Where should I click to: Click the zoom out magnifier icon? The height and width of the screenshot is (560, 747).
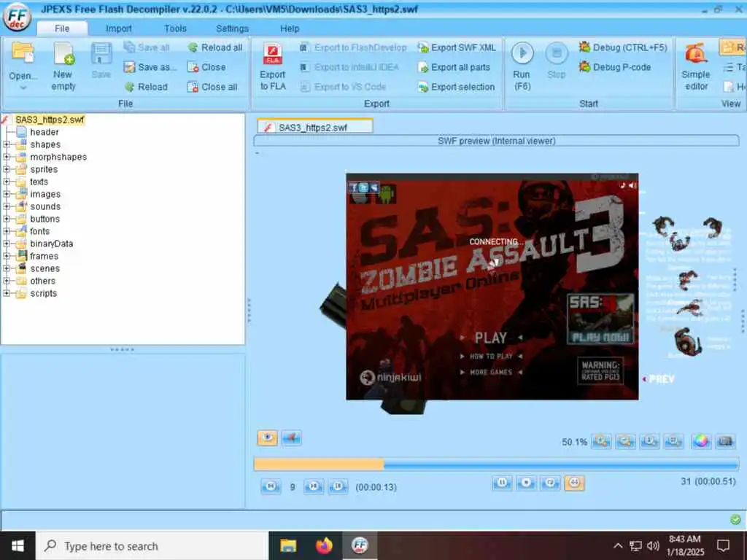[x=625, y=441]
